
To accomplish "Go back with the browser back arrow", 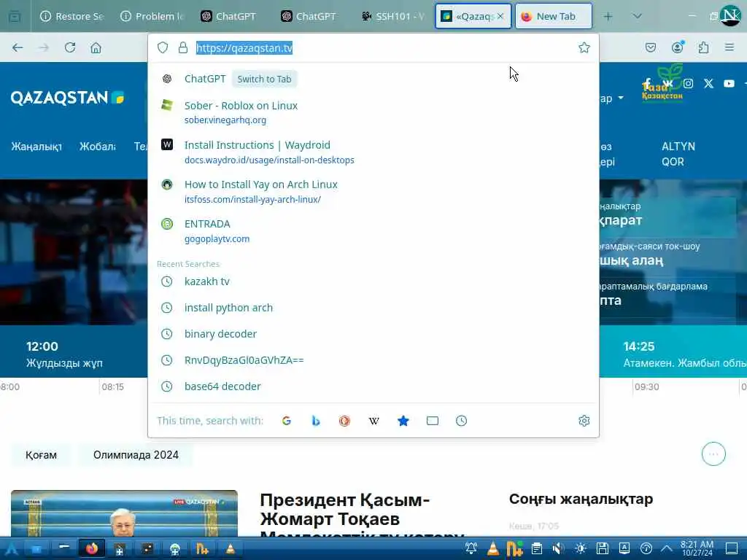I will click(x=18, y=47).
